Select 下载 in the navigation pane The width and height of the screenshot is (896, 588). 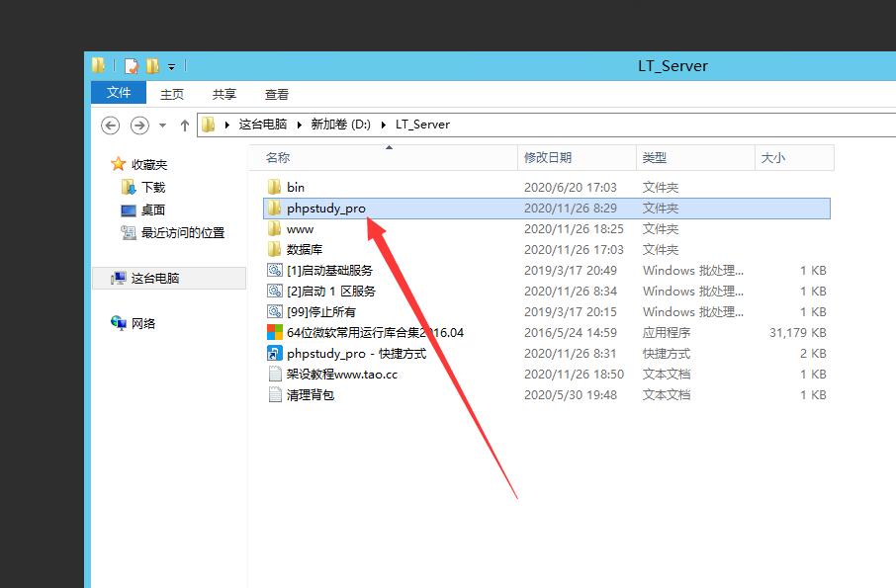pos(152,187)
